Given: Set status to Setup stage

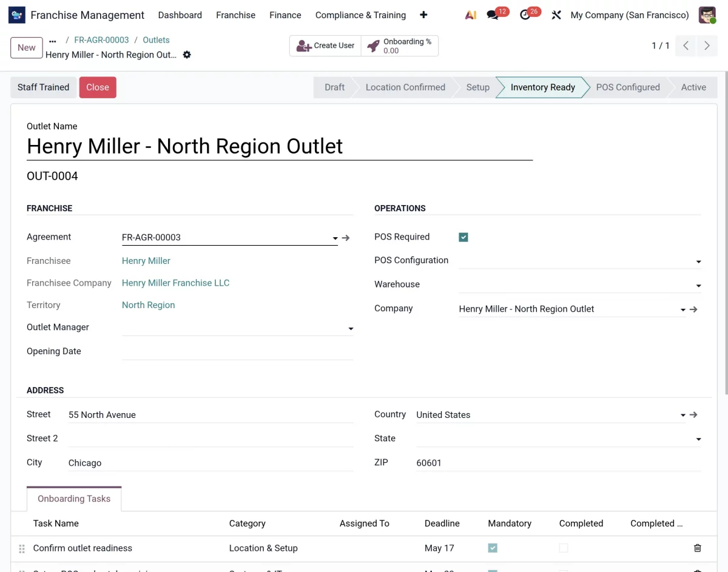Looking at the screenshot, I should (477, 87).
